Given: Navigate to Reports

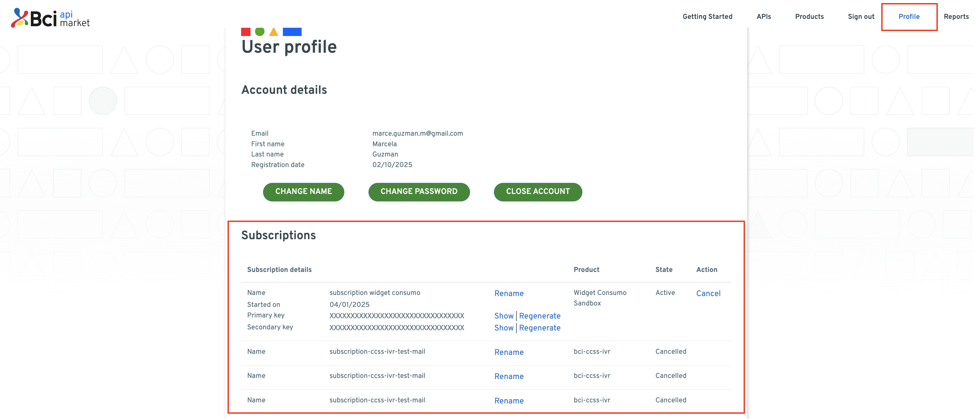Looking at the screenshot, I should (956, 16).
